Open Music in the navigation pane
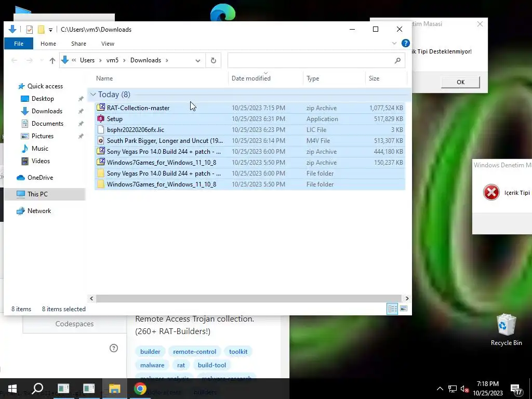This screenshot has height=399, width=532. tap(39, 149)
